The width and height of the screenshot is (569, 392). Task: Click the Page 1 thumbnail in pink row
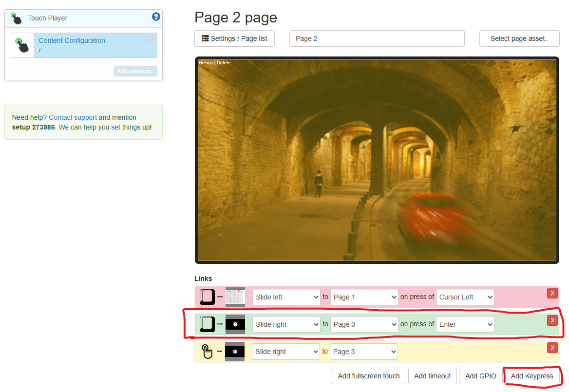tap(235, 297)
